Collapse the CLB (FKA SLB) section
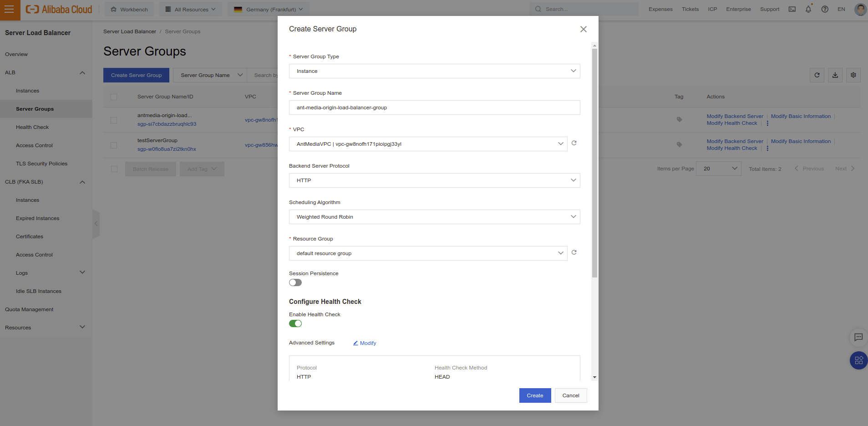This screenshot has width=868, height=426. pyautogui.click(x=82, y=182)
